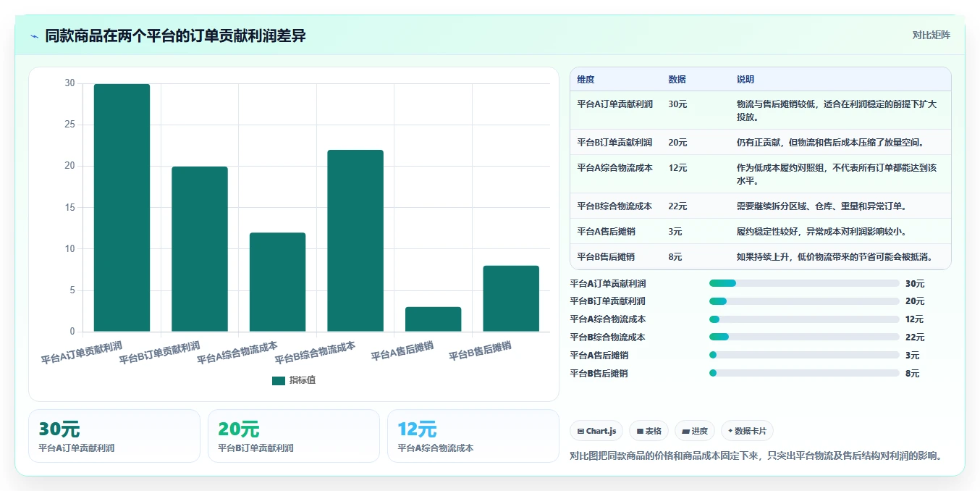Click the 12元 value beside the progress bars
Viewport: 980px width, 491px height.
click(915, 319)
